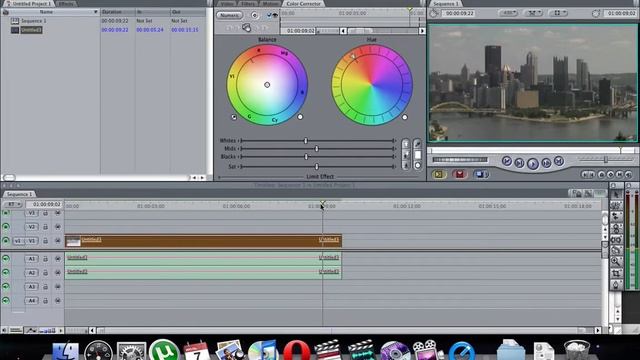Image resolution: width=640 pixels, height=360 pixels.
Task: Lock the V1 track with the padlock
Action: click(45, 241)
